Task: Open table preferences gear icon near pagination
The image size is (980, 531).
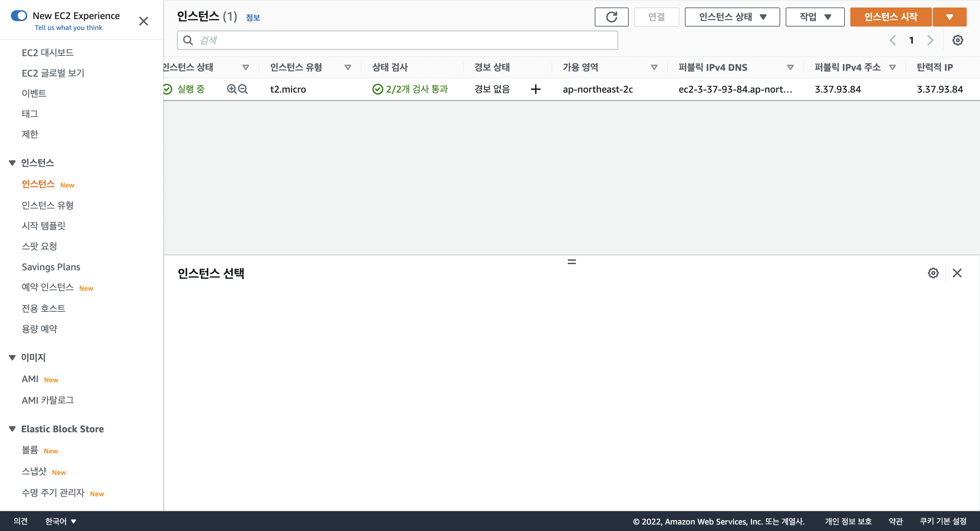Action: coord(957,40)
